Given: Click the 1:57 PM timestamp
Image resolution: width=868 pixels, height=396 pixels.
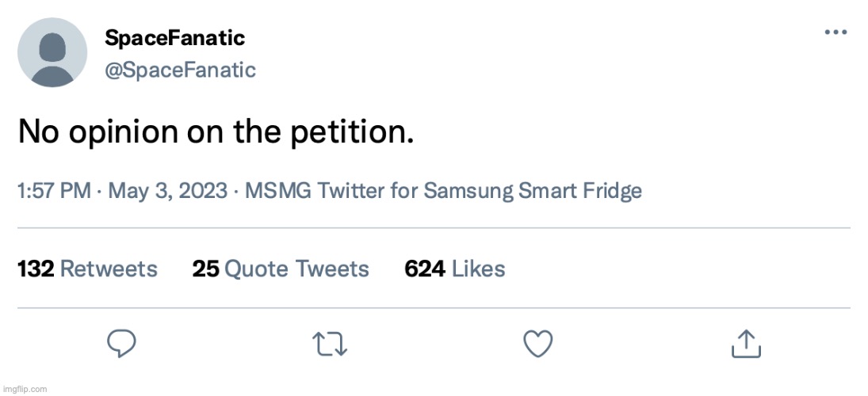Looking at the screenshot, I should click(x=53, y=191).
